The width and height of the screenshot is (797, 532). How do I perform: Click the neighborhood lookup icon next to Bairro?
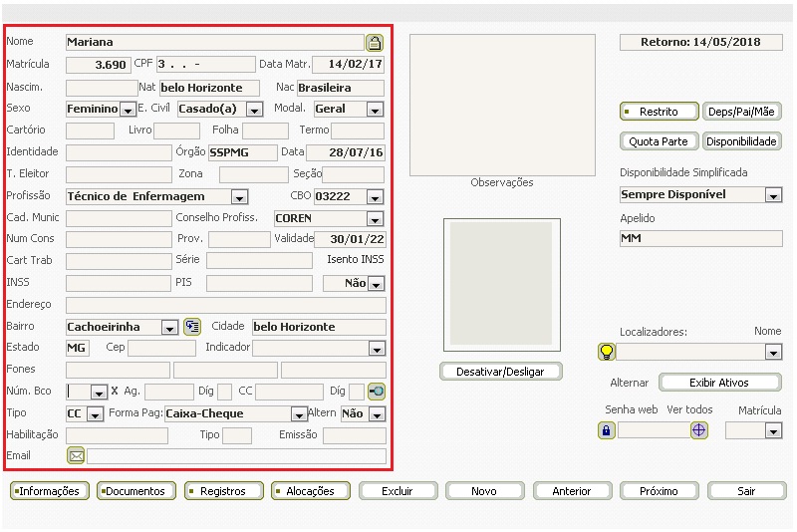[x=192, y=327]
